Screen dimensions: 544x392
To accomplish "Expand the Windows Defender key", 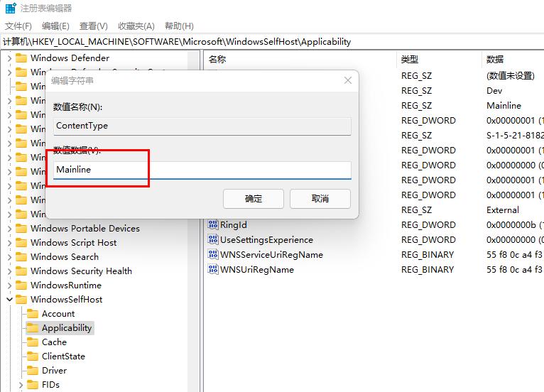I will pyautogui.click(x=9, y=58).
